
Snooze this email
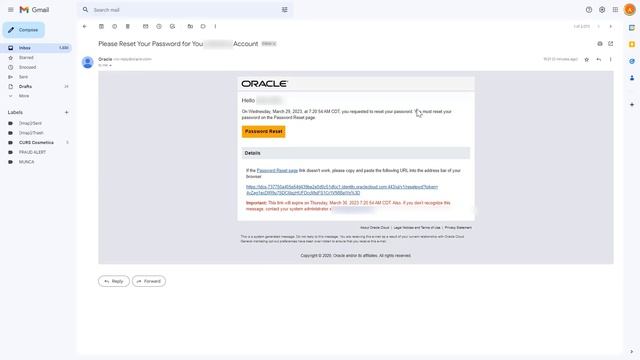tap(159, 27)
